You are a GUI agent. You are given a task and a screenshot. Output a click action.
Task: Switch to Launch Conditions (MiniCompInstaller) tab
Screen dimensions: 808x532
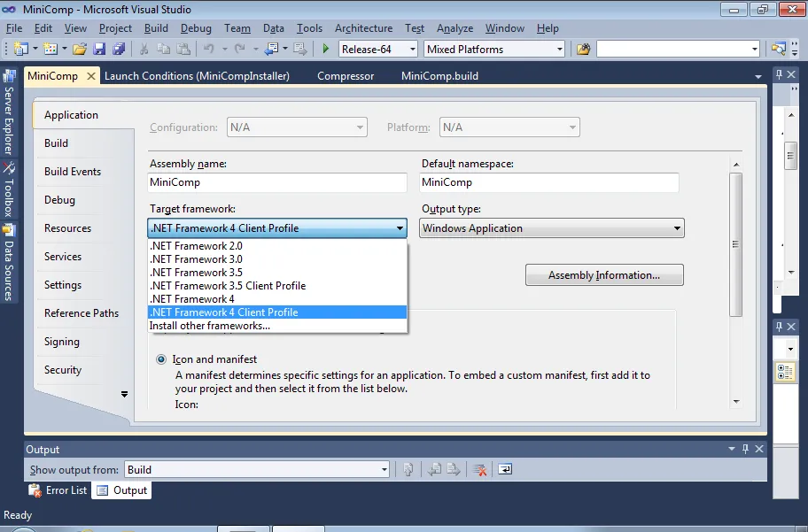(198, 76)
